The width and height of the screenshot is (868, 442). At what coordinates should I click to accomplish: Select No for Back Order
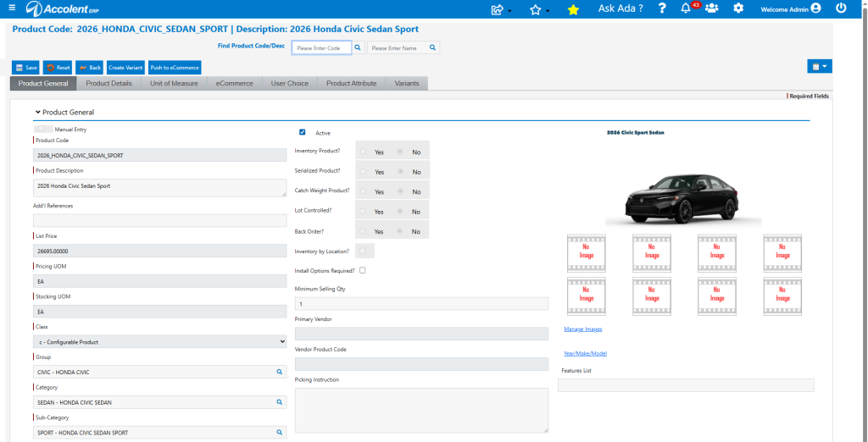coord(400,231)
